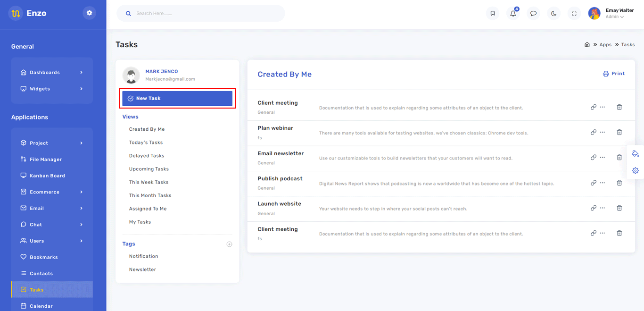
Task: Print the Created By Me list
Action: point(613,74)
